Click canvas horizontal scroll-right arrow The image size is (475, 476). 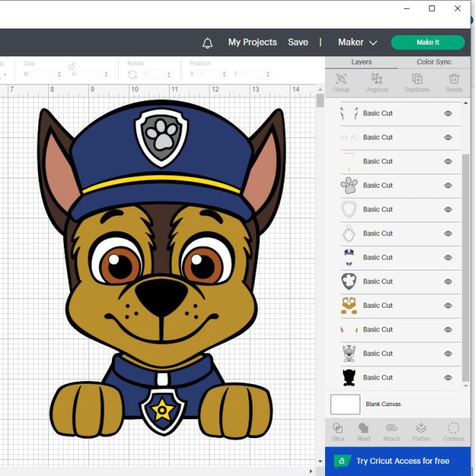pyautogui.click(x=310, y=471)
